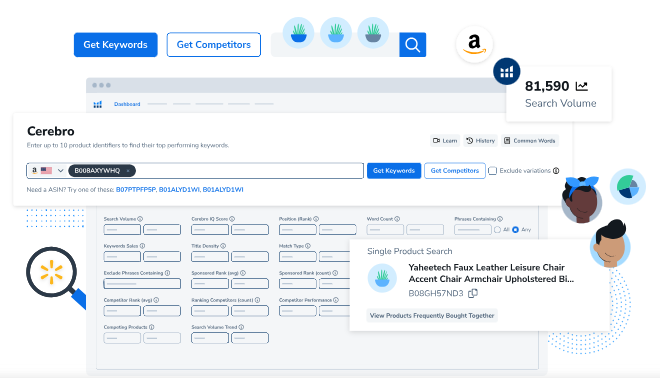The image size is (660, 391).
Task: Click the Search Volume minimum field
Action: tap(122, 229)
